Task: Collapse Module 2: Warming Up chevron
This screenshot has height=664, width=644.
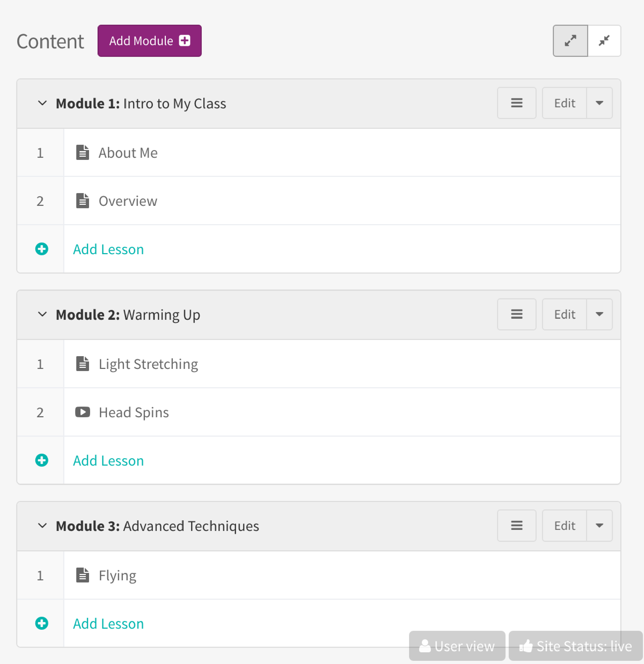Action: click(42, 314)
